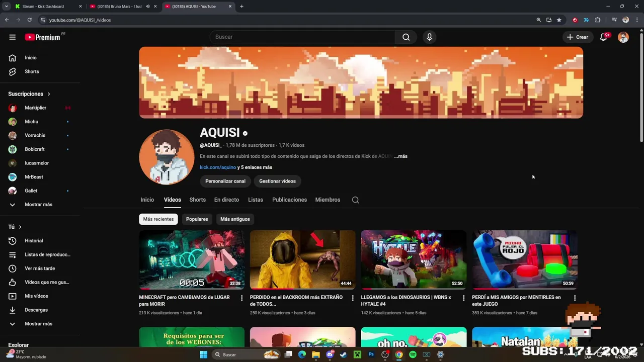644x362 pixels.
Task: Open options for PERDÍ a MIS AMIGOS video
Action: point(575,298)
